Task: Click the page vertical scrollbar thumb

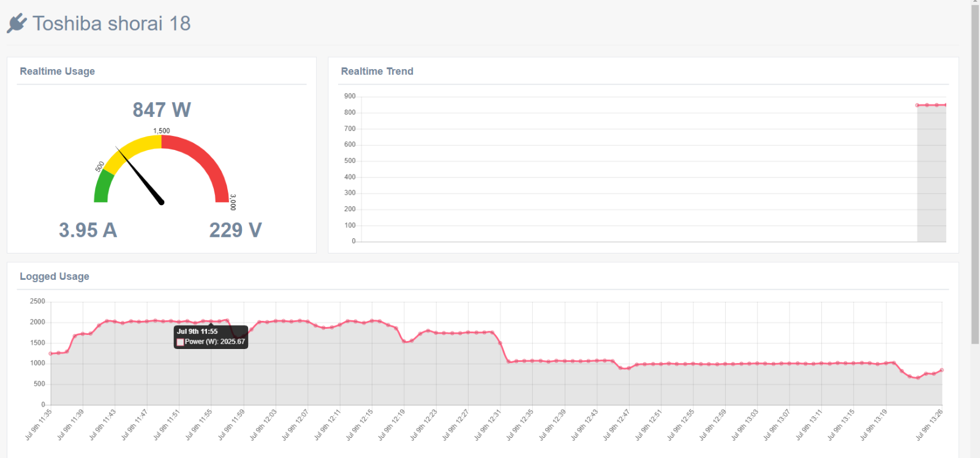Action: click(975, 175)
